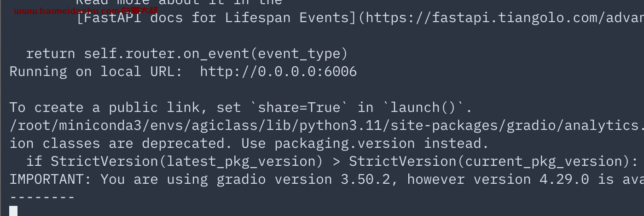Viewport: 644px width, 216px height.
Task: Click the `share=True` text
Action: coord(299,108)
